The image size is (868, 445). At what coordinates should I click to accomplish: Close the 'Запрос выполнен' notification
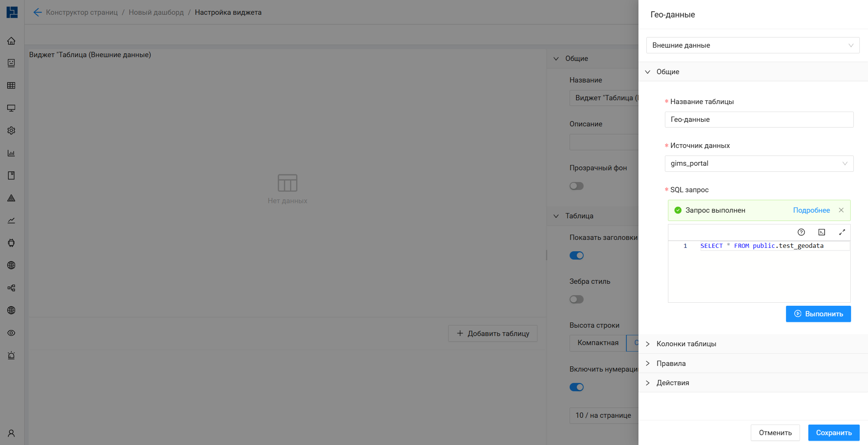[841, 210]
